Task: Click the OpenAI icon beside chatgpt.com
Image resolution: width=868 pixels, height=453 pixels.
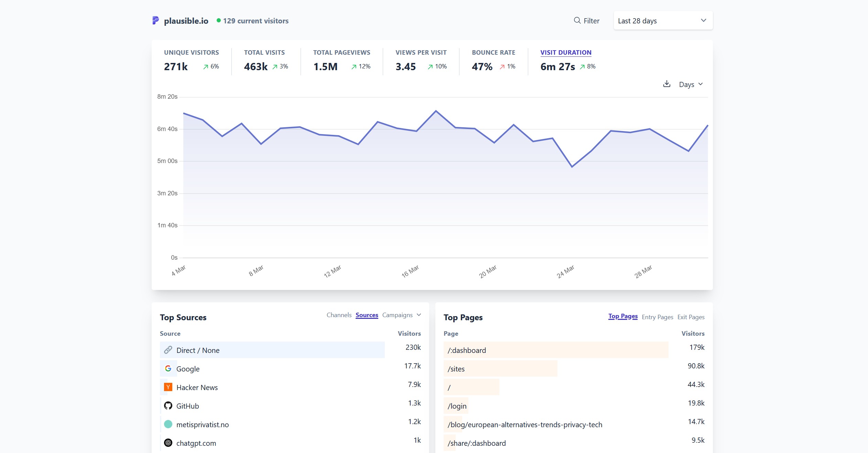Action: tap(168, 443)
